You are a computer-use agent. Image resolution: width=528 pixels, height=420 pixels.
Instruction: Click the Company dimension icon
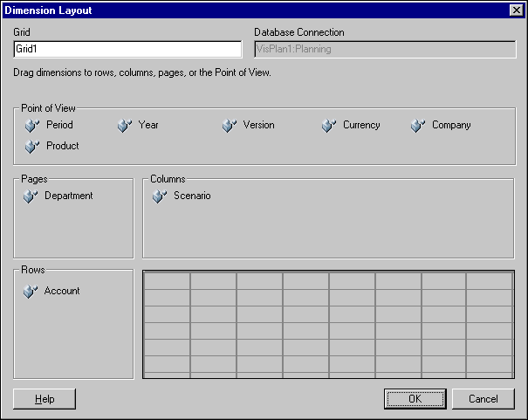pyautogui.click(x=418, y=126)
